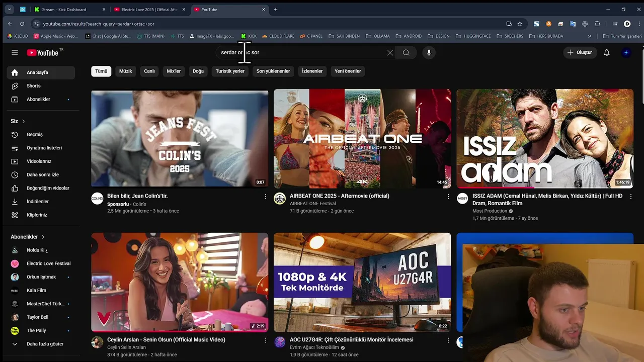Start voice search with microphone
This screenshot has width=644, height=362.
click(x=429, y=52)
